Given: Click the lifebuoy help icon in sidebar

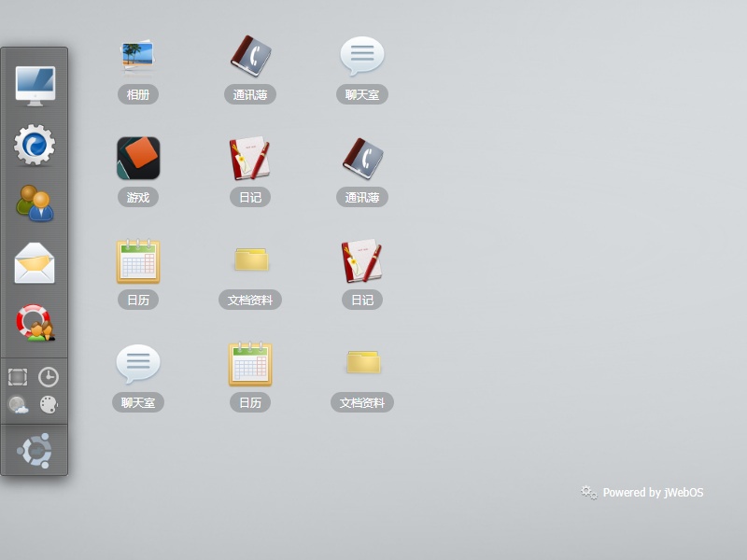Looking at the screenshot, I should pos(35,323).
